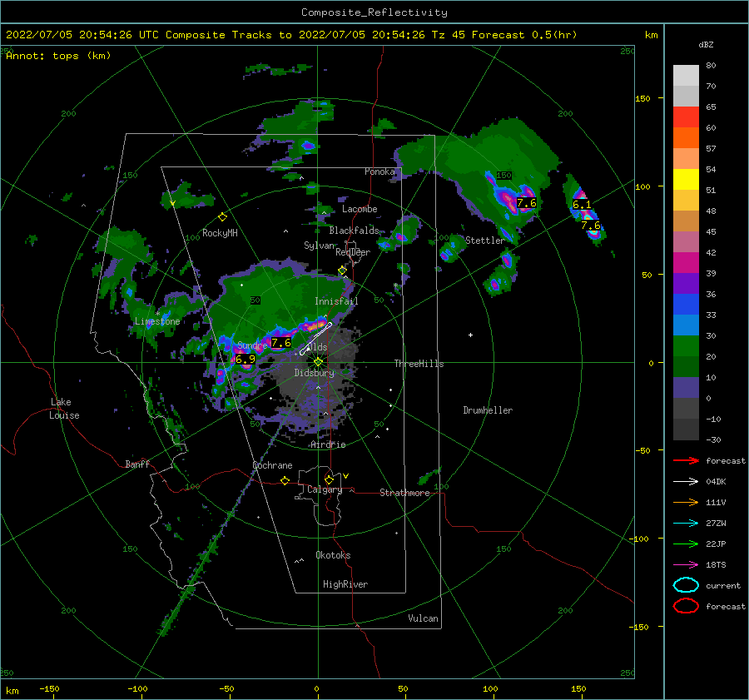Click the 'Annot: tops (km)' annotation label

58,56
